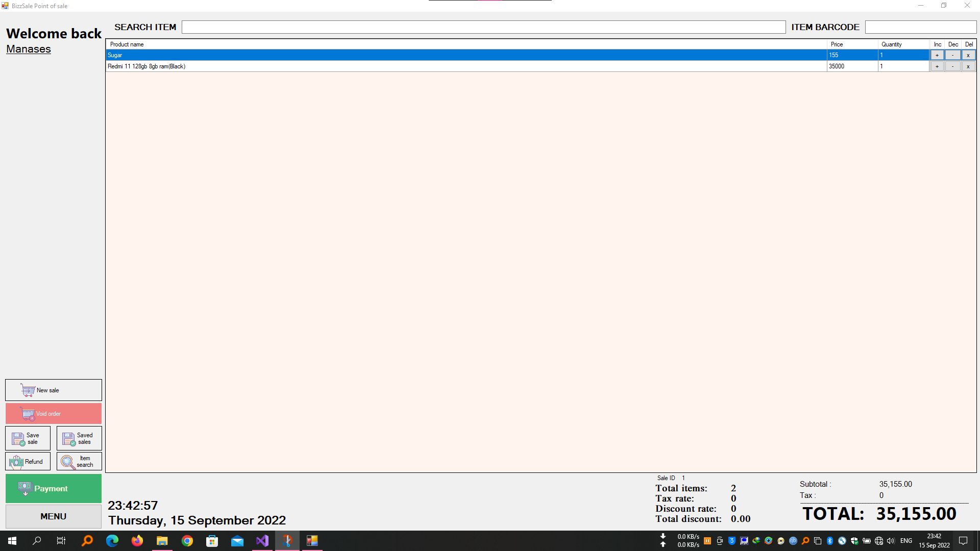The image size is (980, 551).
Task: Click the Manases user link
Action: tap(29, 49)
